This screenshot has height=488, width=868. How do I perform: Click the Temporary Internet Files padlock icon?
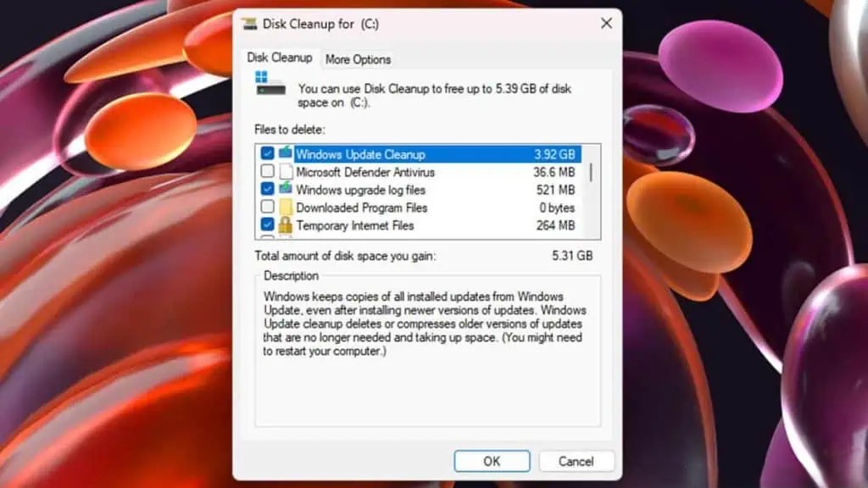[285, 225]
